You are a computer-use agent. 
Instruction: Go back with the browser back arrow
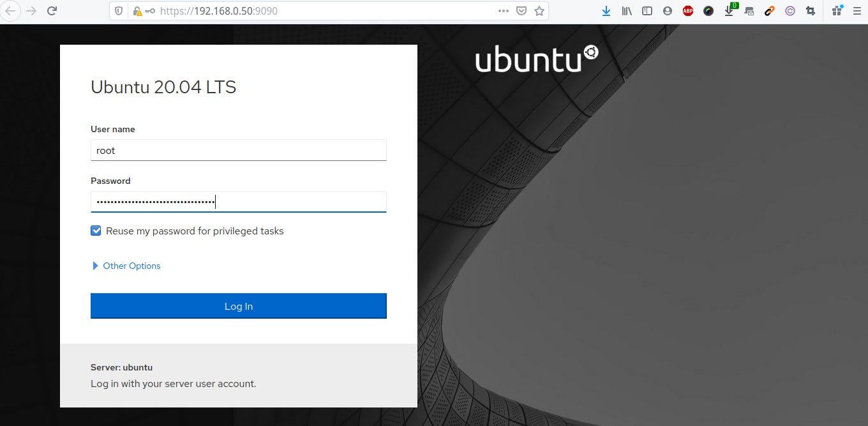point(10,10)
